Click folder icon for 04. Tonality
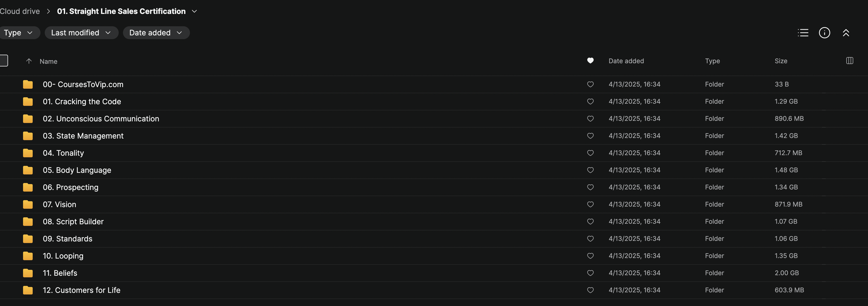 pos(28,153)
